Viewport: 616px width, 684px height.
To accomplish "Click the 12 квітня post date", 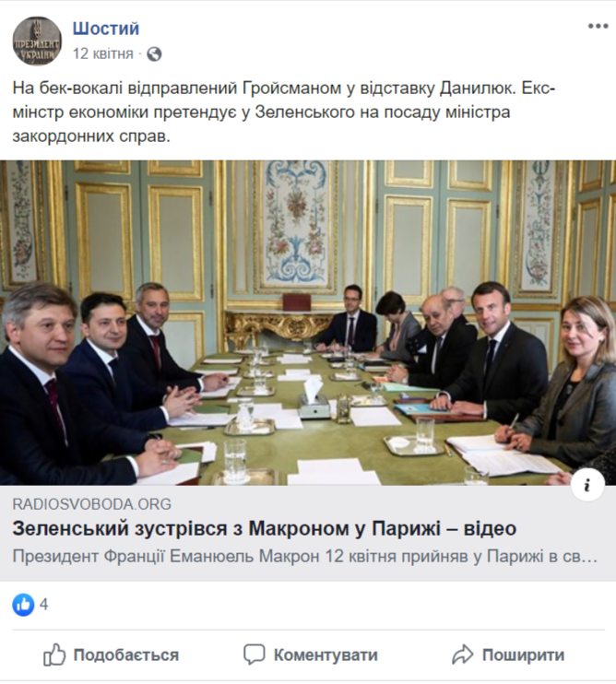I will point(103,53).
